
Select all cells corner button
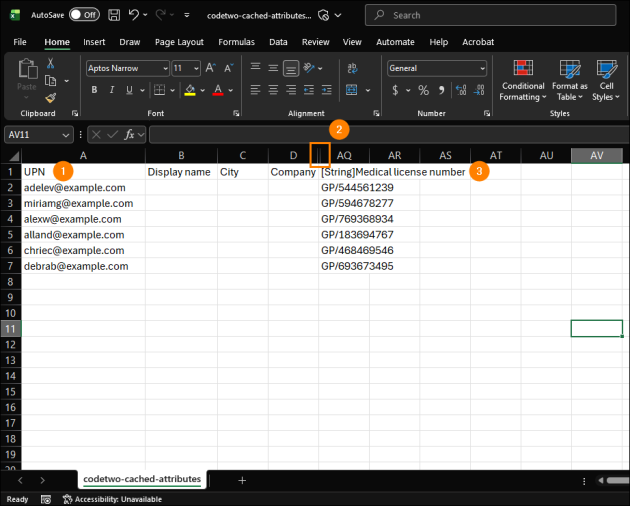(13, 156)
